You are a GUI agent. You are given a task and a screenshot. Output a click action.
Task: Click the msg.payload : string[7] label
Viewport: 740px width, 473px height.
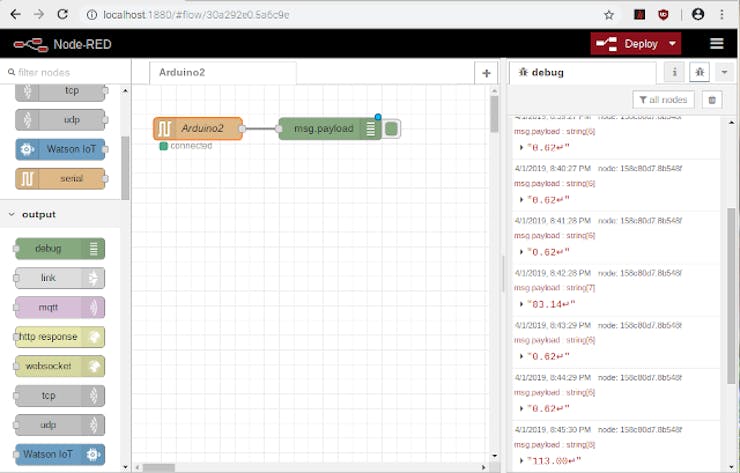pos(555,287)
